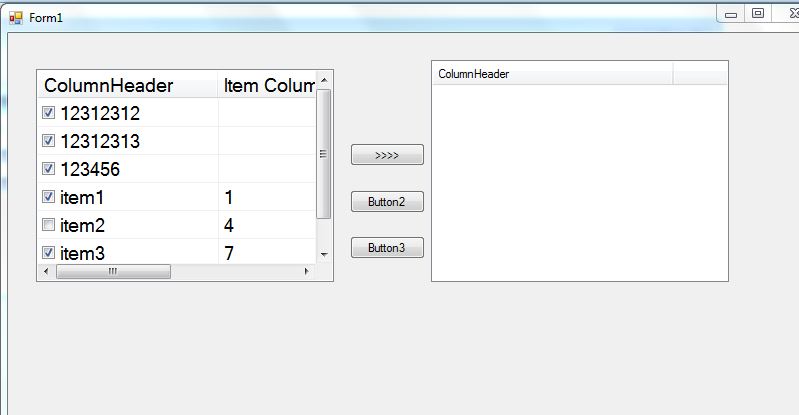Screen dimensions: 799x415
Task: Click the '>>>>' transfer button
Action: click(387, 155)
